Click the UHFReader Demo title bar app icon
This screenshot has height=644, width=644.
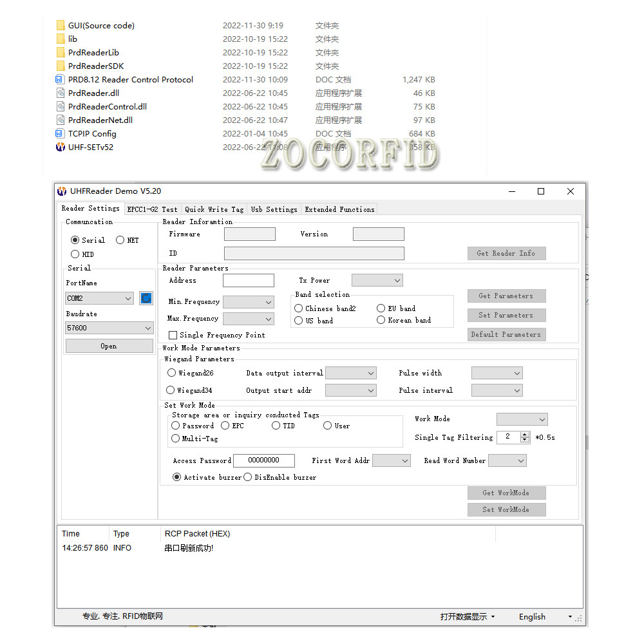pos(62,191)
